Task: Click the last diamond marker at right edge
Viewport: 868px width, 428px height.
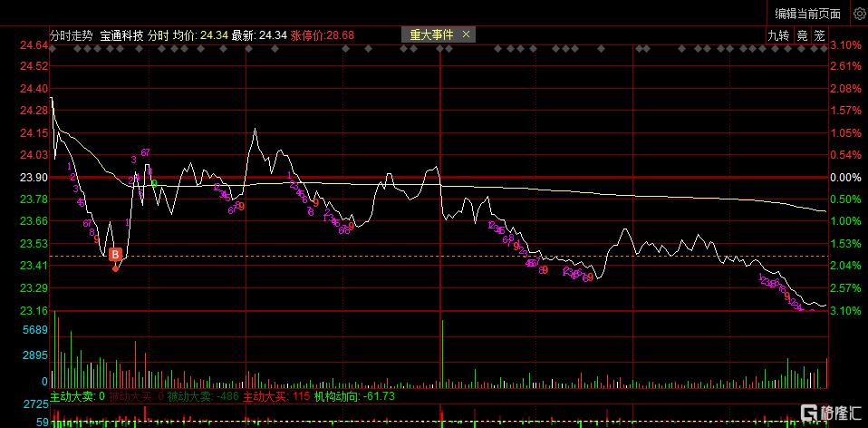Action: [x=822, y=49]
